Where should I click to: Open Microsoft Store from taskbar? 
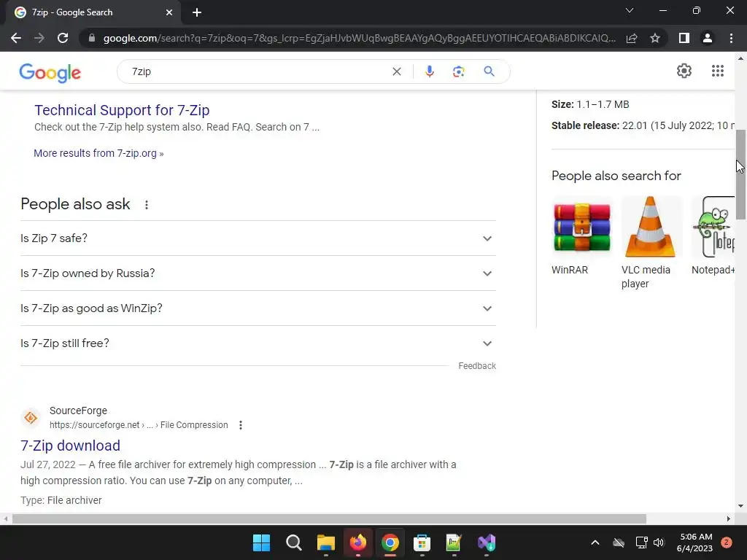[x=422, y=542]
